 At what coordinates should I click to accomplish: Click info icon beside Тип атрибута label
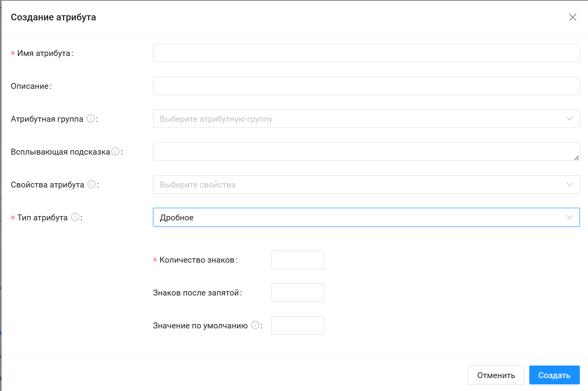tap(75, 217)
